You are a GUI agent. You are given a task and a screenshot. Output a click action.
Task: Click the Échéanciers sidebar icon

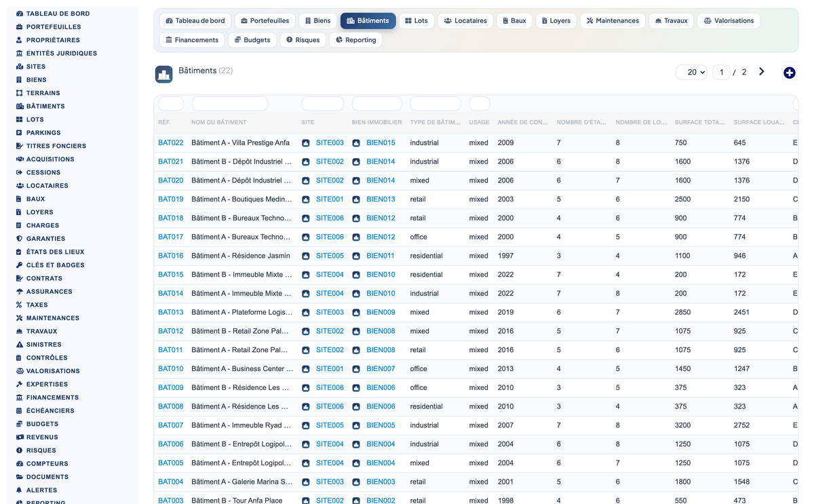(x=19, y=410)
